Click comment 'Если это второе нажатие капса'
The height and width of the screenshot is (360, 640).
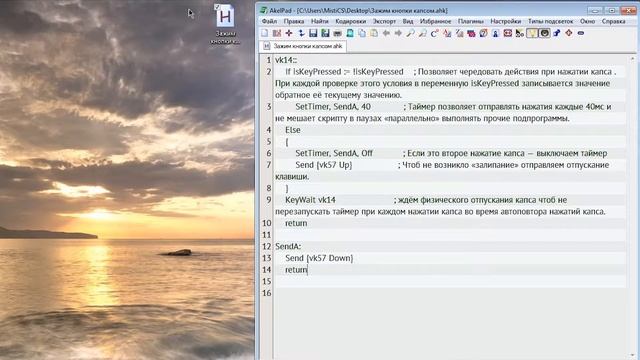click(x=465, y=153)
